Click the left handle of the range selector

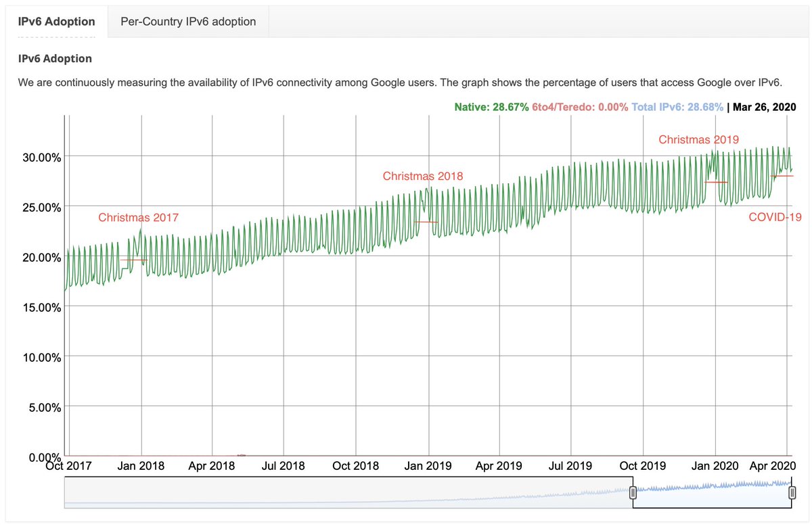tap(633, 493)
